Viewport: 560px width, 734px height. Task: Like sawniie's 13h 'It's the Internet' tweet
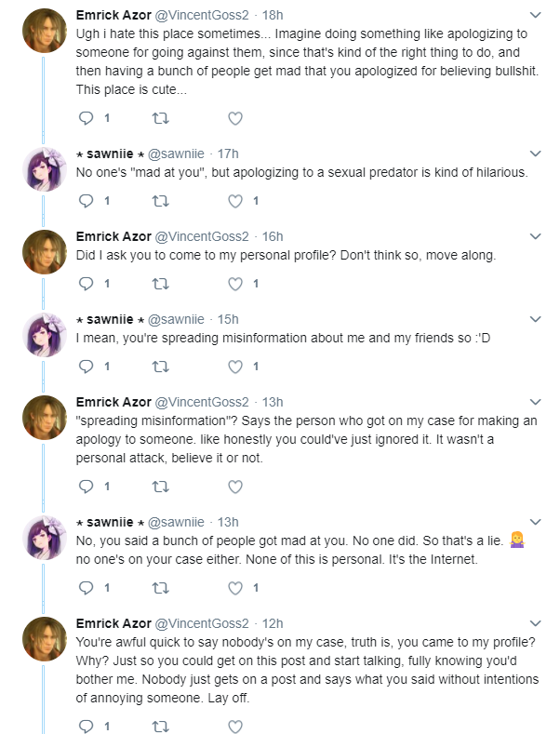(x=235, y=588)
